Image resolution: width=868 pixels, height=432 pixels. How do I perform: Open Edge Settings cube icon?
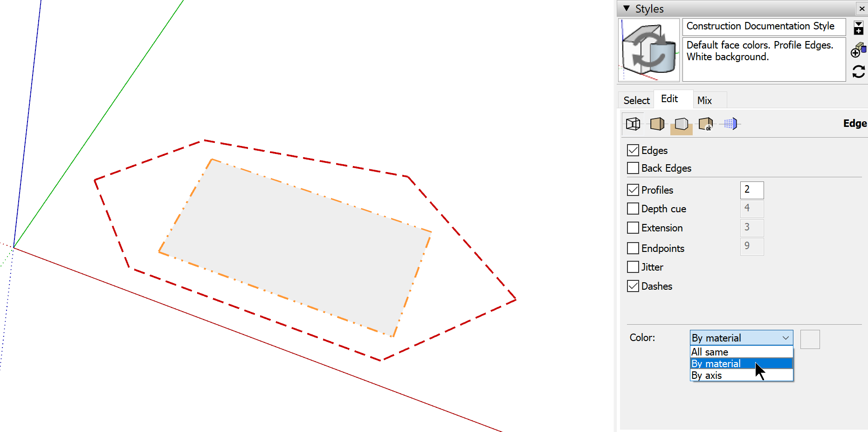[x=633, y=124]
